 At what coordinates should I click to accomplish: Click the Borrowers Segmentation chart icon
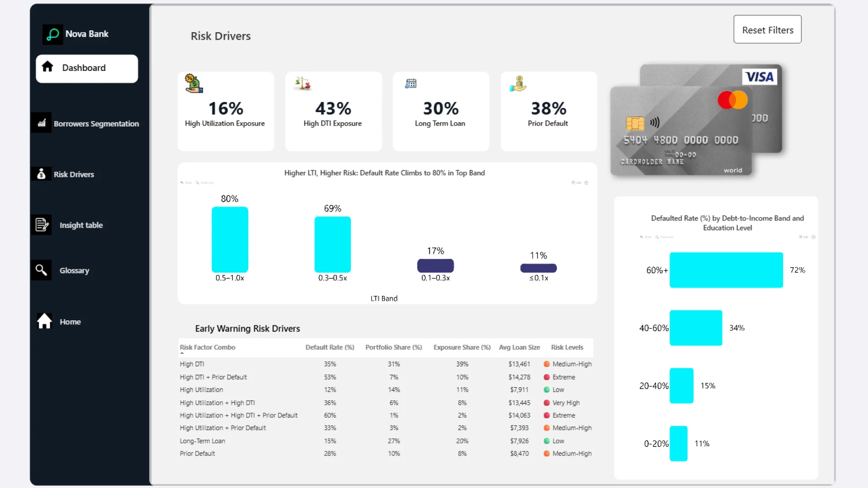(42, 123)
